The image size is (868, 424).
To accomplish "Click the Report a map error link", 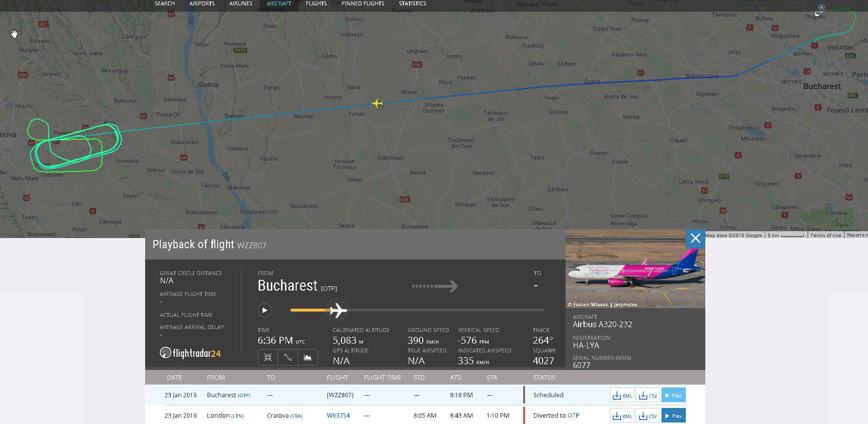I will (x=857, y=235).
